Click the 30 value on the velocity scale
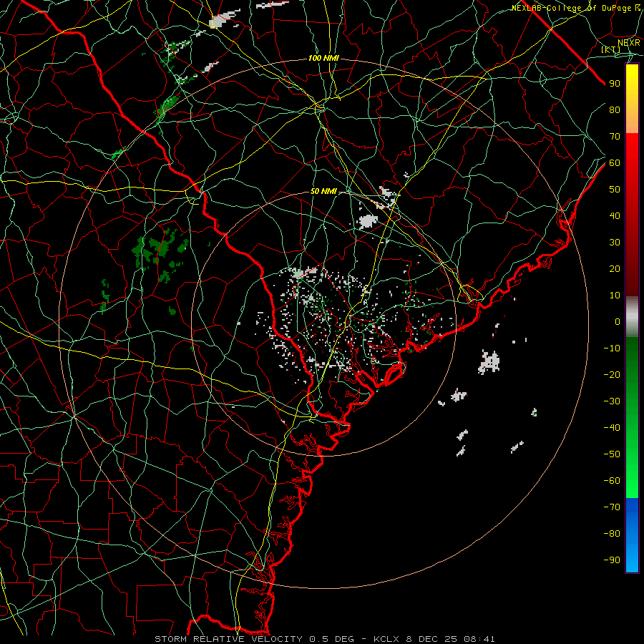 (615, 243)
